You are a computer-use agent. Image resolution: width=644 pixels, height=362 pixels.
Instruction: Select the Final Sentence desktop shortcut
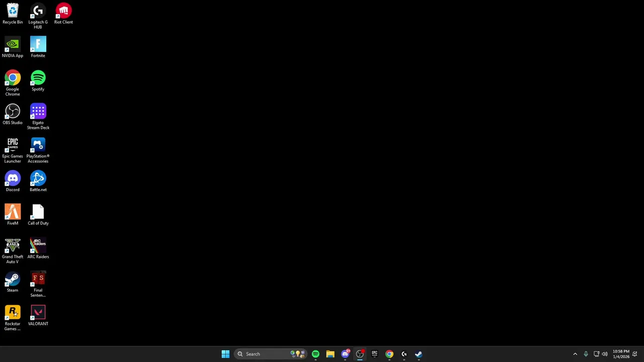tap(38, 285)
